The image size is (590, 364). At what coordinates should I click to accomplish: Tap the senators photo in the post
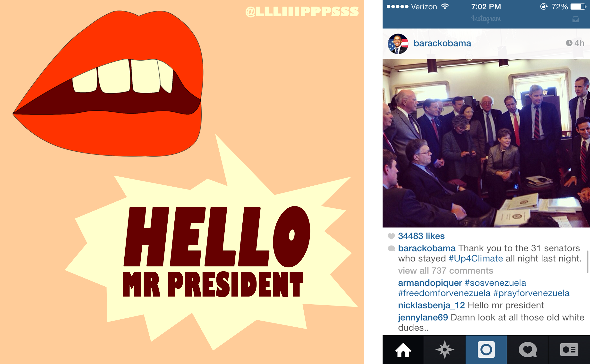486,143
